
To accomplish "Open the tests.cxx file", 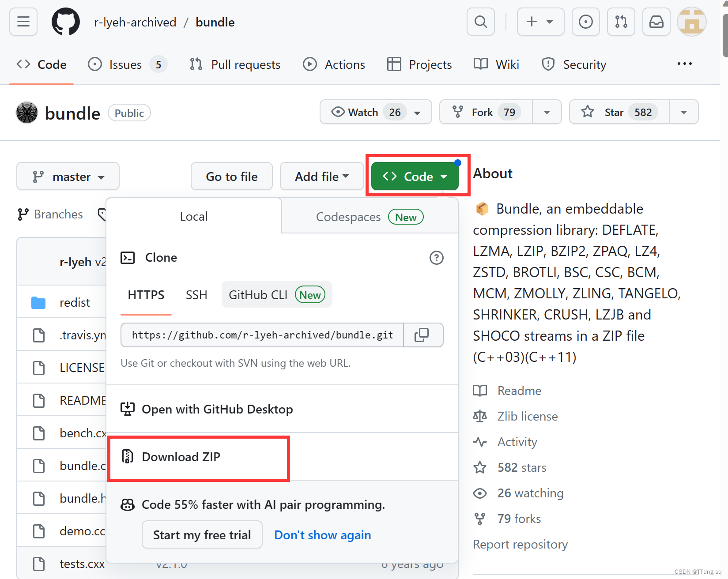I will coord(82,564).
